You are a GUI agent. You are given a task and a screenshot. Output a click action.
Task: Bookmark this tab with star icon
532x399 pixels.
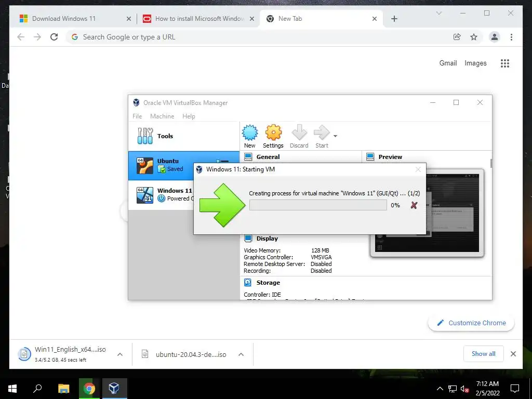tap(474, 37)
